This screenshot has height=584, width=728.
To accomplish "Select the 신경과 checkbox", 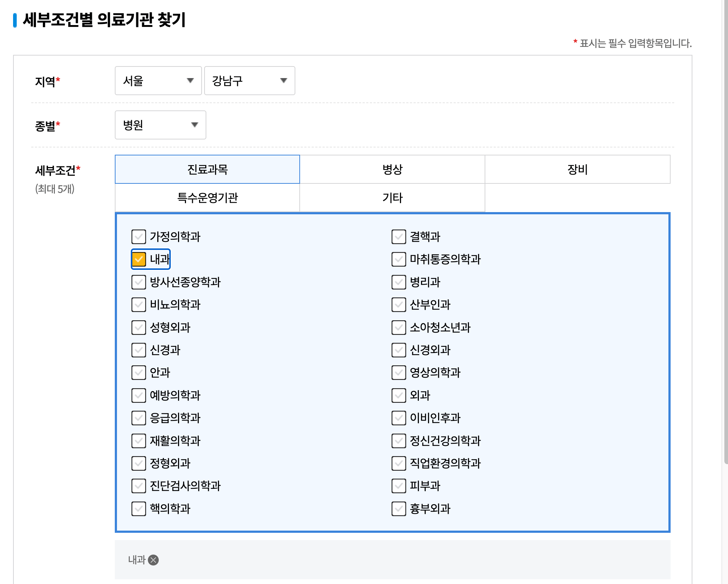I will tap(138, 350).
